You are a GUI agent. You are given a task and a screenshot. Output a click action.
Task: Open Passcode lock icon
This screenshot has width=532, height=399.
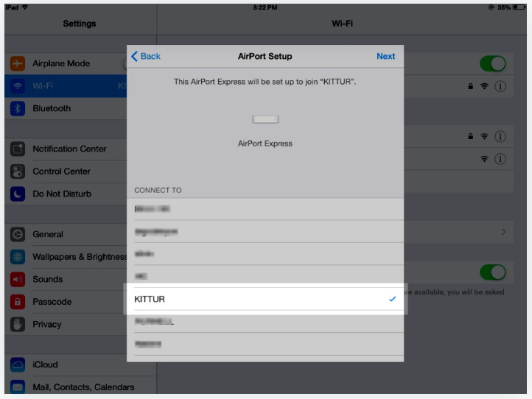[18, 302]
